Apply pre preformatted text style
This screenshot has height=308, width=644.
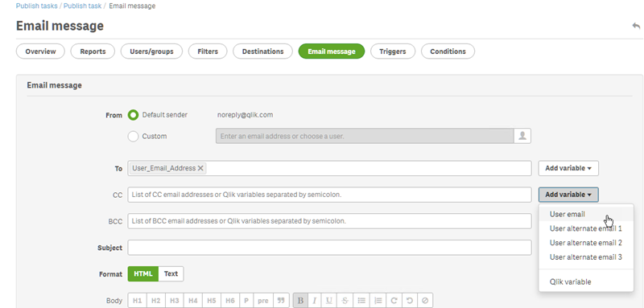pos(263,301)
